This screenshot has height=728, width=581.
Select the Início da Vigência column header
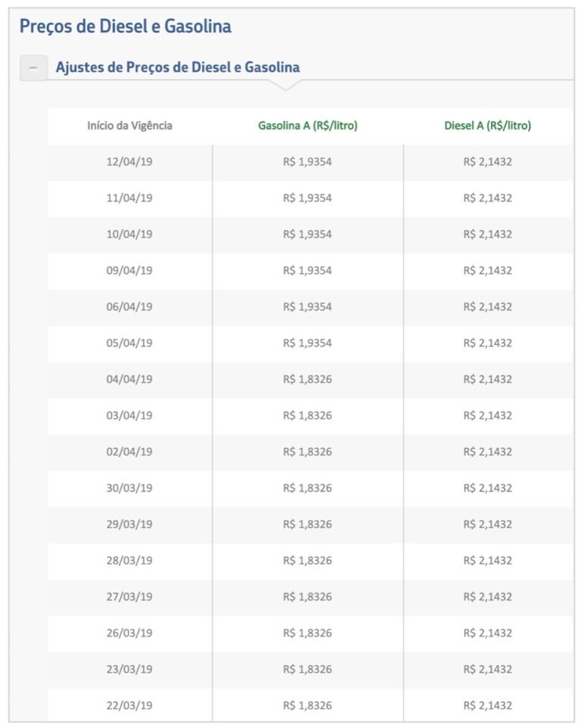[x=129, y=126]
